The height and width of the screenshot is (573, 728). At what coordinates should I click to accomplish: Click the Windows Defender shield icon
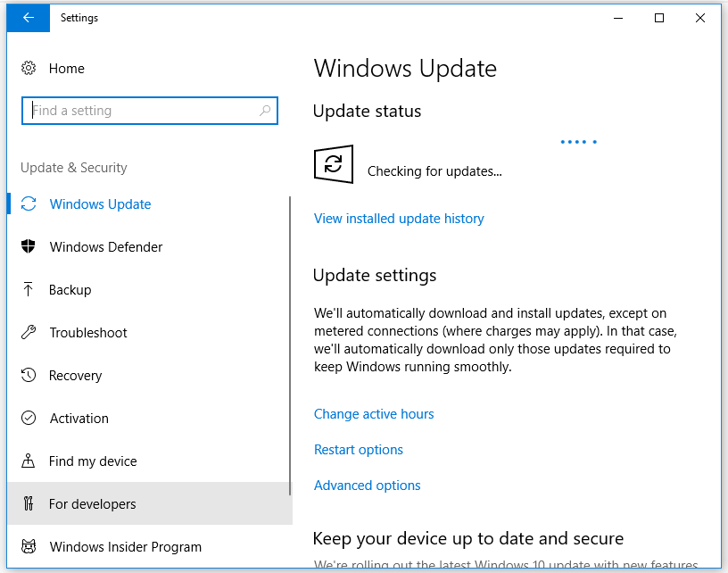[29, 246]
